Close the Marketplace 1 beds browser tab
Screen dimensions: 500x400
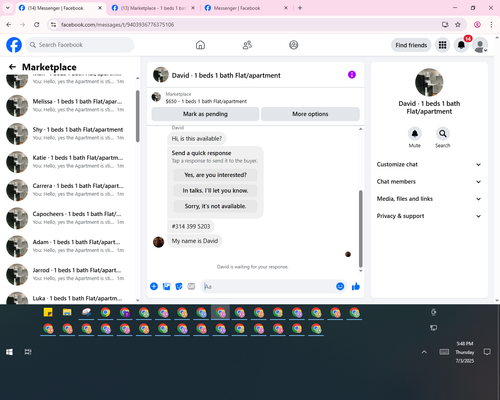click(x=193, y=8)
